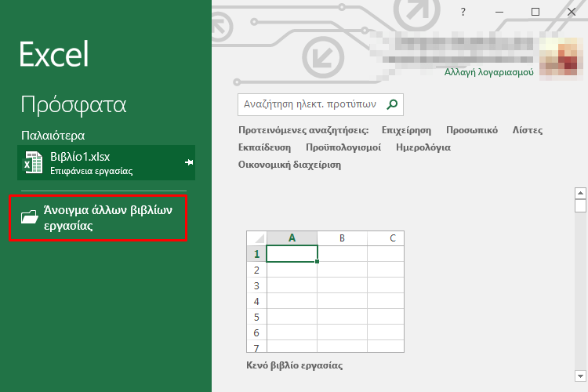The image size is (588, 392).
Task: Click the Κενό βιβλίο εργασίας label
Action: pyautogui.click(x=294, y=365)
